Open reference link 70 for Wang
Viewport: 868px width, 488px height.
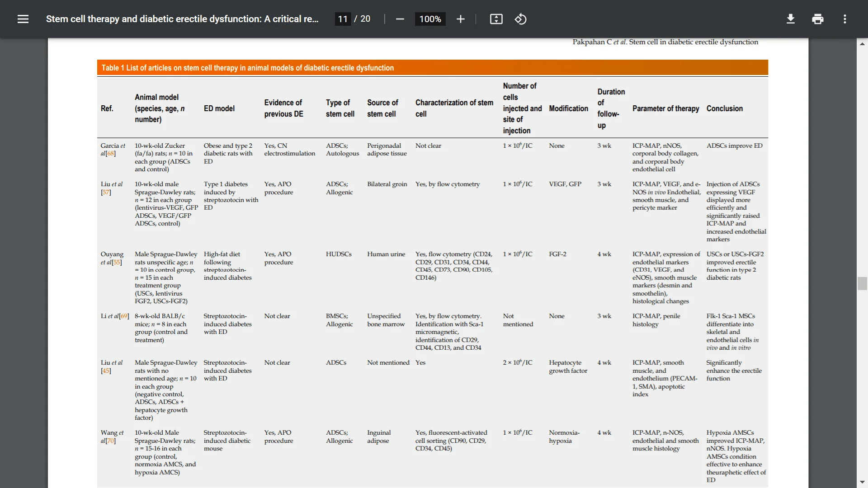pos(111,441)
